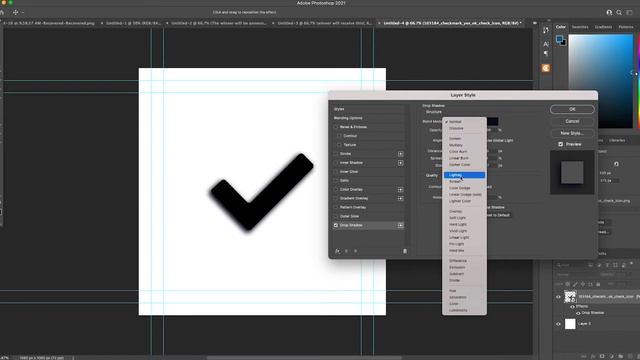
Task: Add another Drop Shadow with plus icon
Action: pos(400,225)
